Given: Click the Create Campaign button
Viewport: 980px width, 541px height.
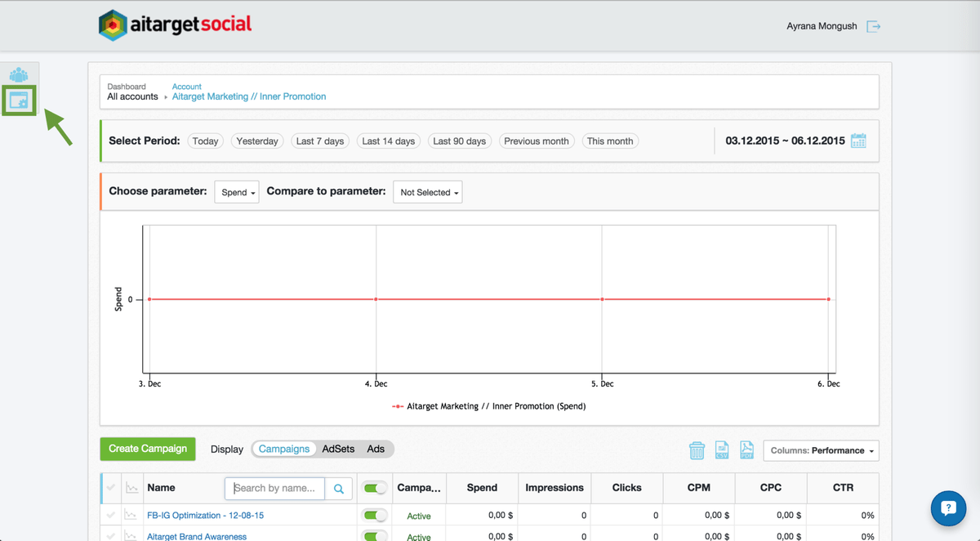Looking at the screenshot, I should point(148,449).
